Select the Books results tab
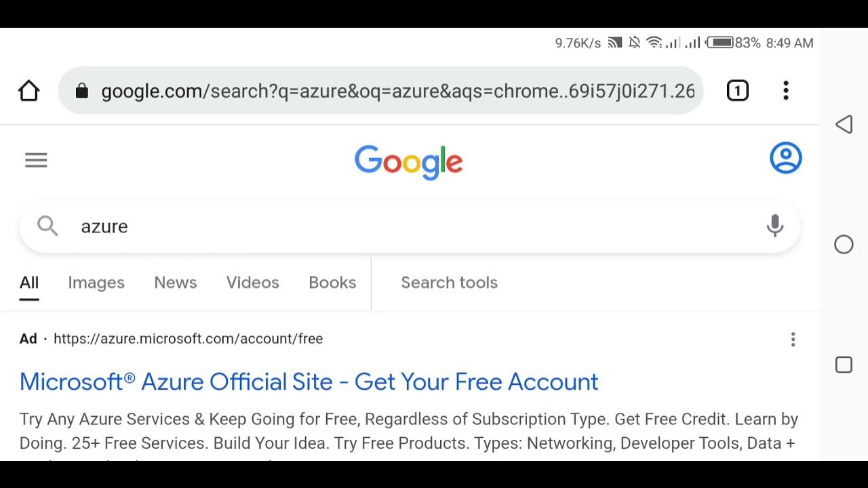 click(332, 283)
